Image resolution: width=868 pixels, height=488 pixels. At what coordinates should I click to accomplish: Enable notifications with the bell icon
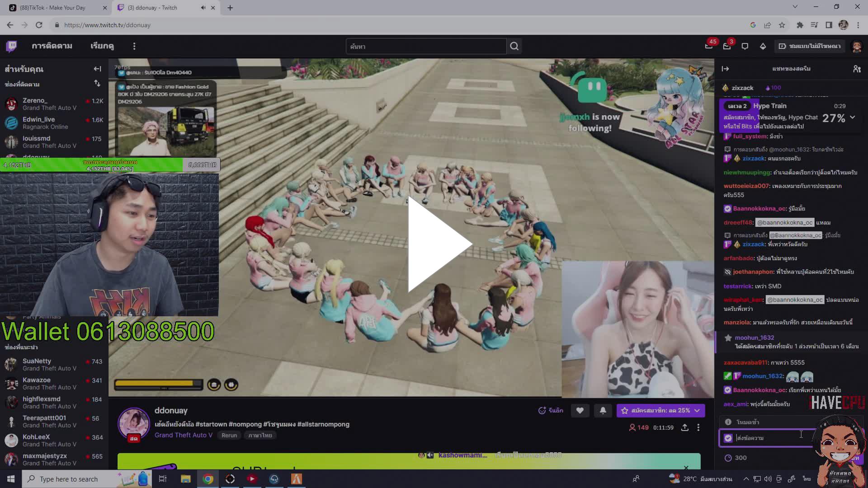point(603,410)
